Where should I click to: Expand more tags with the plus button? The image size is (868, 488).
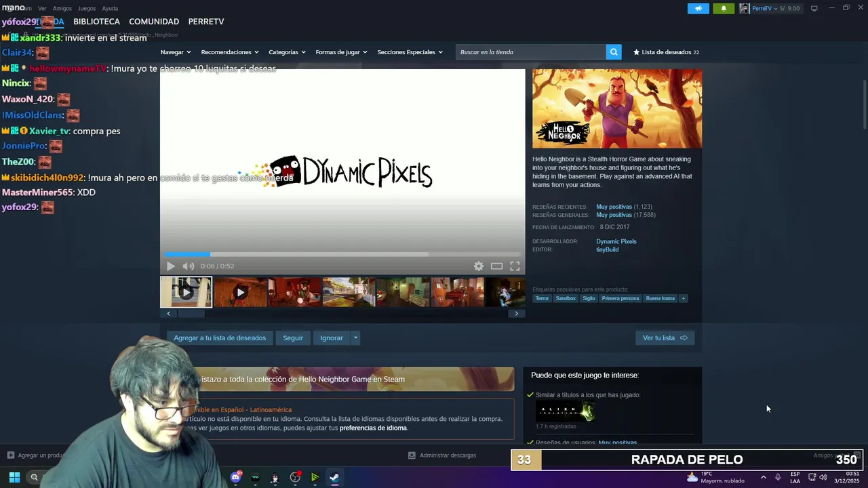(683, 298)
